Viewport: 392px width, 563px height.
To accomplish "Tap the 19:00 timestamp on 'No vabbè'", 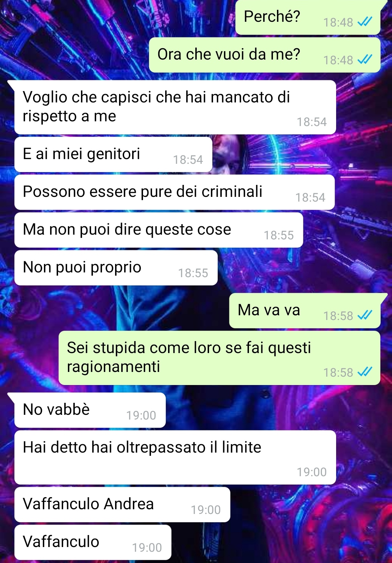I will (141, 416).
